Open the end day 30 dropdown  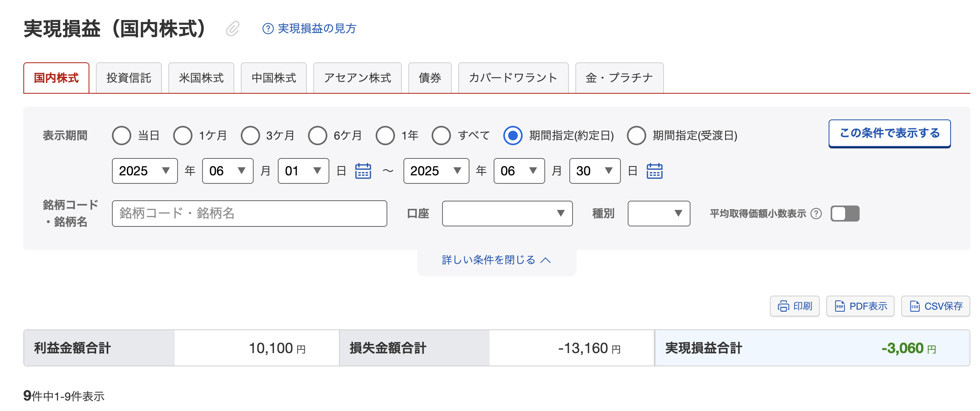[x=595, y=171]
